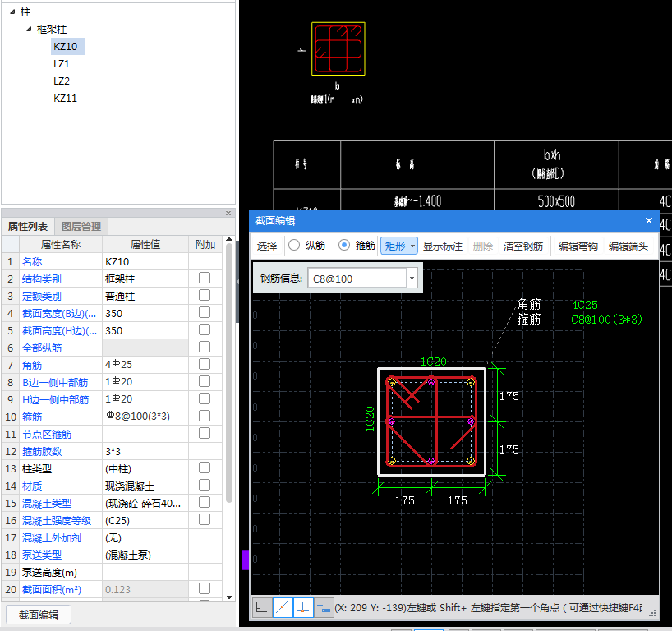Collapse the left panel using side arrow
672x631 pixels.
(238, 281)
